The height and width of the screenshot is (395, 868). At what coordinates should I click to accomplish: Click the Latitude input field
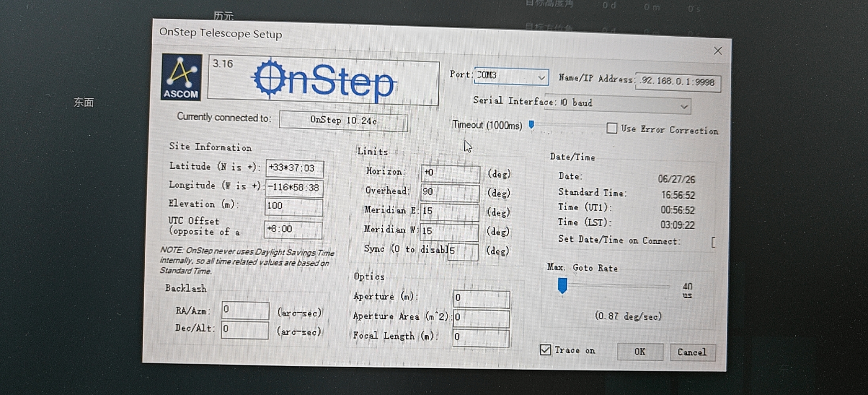point(294,168)
